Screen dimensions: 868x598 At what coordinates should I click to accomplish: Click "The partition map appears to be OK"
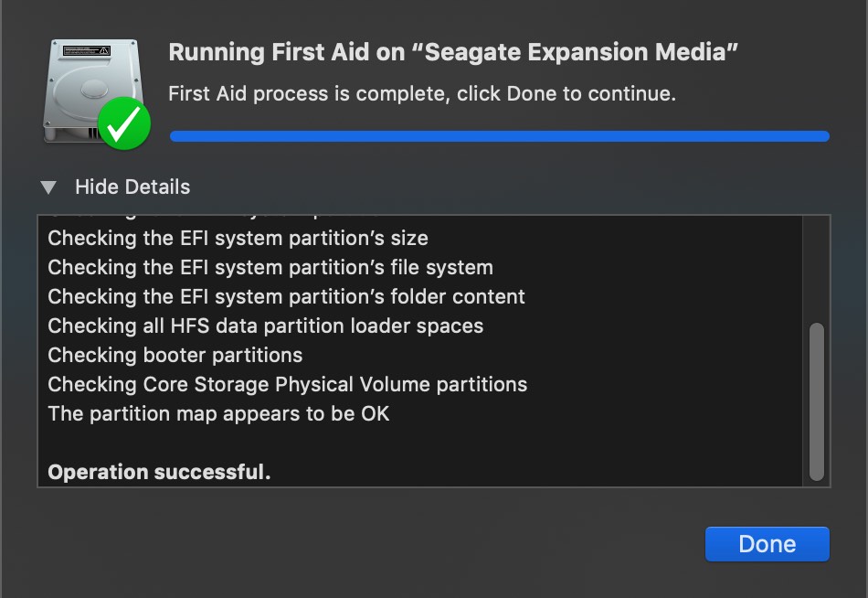(x=218, y=414)
